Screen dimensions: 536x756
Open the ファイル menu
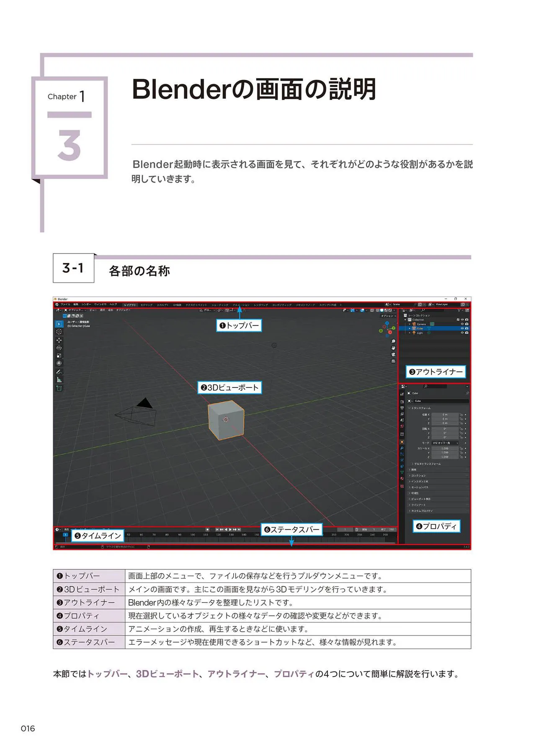[x=65, y=305]
